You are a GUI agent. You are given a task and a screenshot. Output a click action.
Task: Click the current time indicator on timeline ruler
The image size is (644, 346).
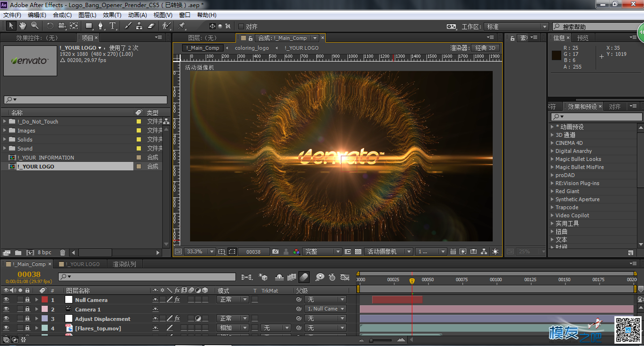click(412, 281)
